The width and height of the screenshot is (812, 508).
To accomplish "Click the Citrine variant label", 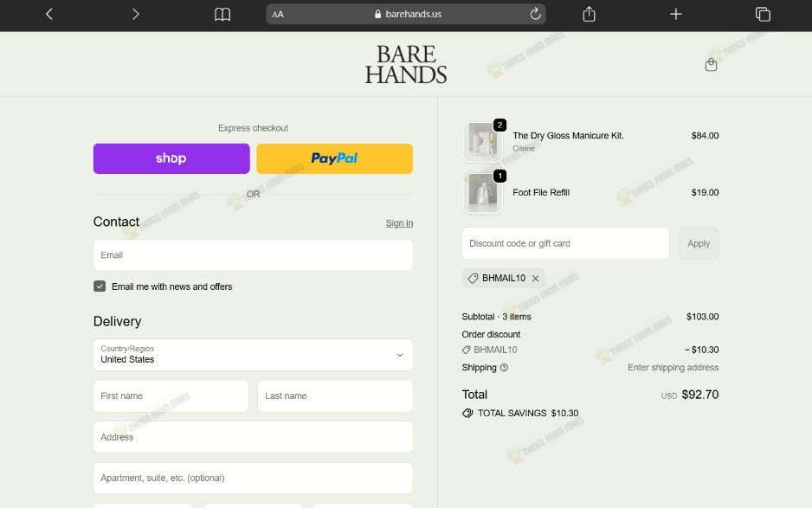I will point(524,149).
